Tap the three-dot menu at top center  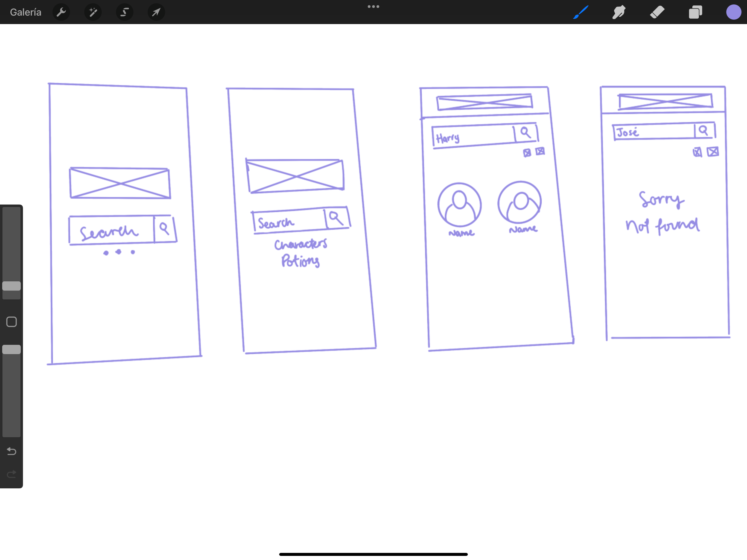tap(373, 6)
